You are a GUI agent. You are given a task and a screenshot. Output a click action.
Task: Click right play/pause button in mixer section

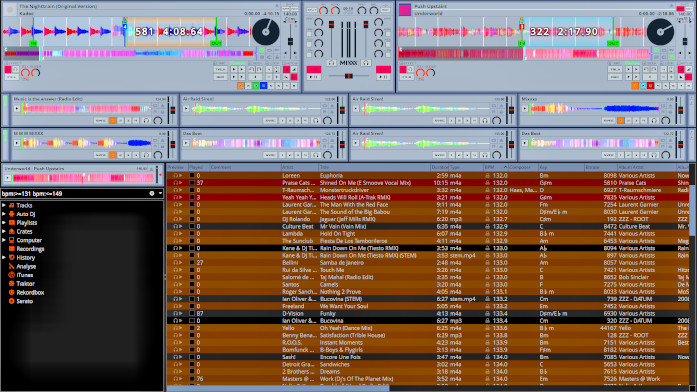(383, 77)
